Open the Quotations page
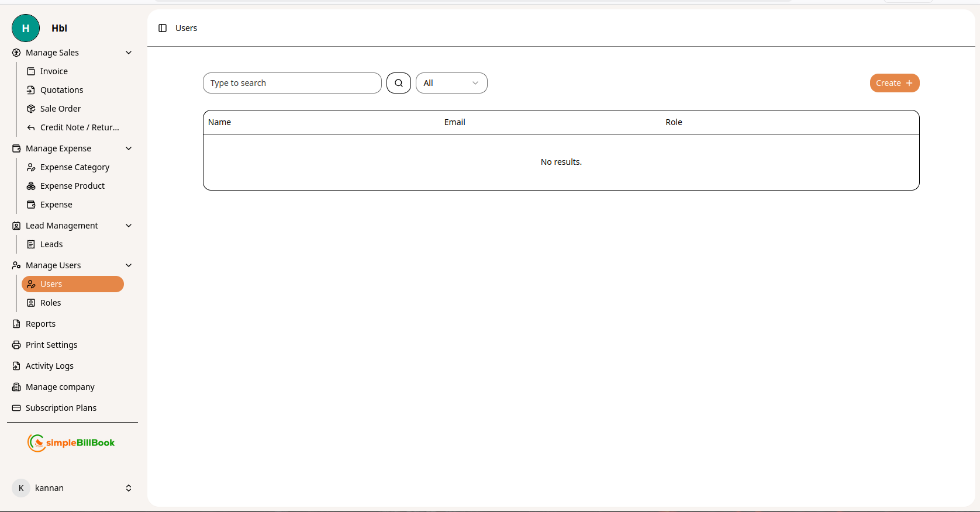 61,90
